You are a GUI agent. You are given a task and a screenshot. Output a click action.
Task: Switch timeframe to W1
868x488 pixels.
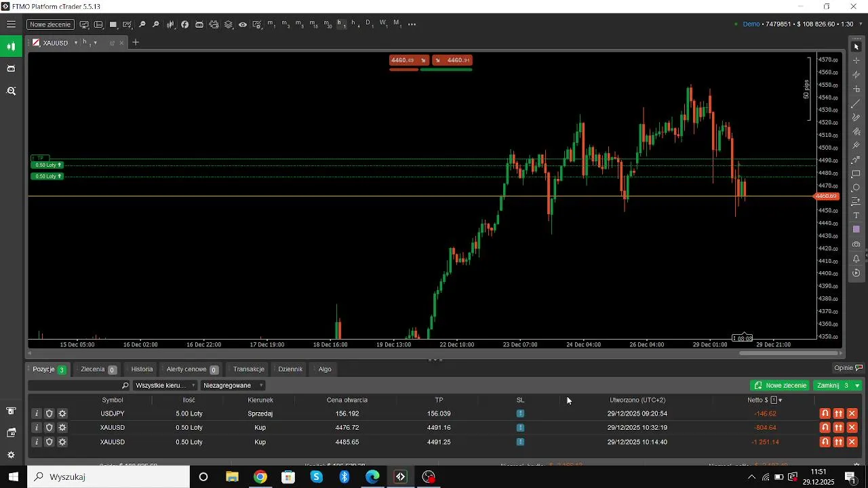(383, 24)
